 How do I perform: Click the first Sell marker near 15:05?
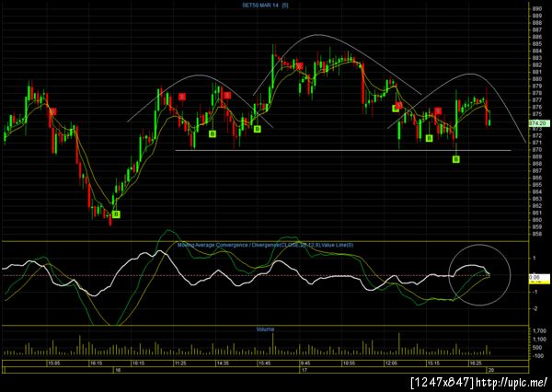52,111
